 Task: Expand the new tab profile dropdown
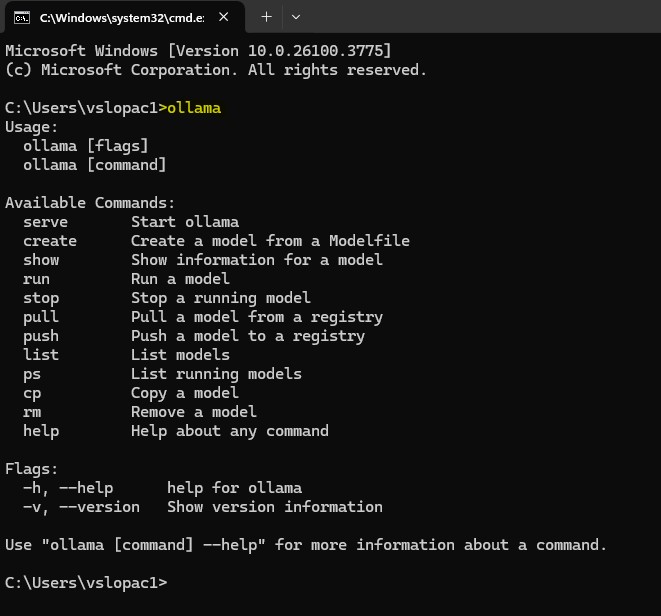[296, 17]
